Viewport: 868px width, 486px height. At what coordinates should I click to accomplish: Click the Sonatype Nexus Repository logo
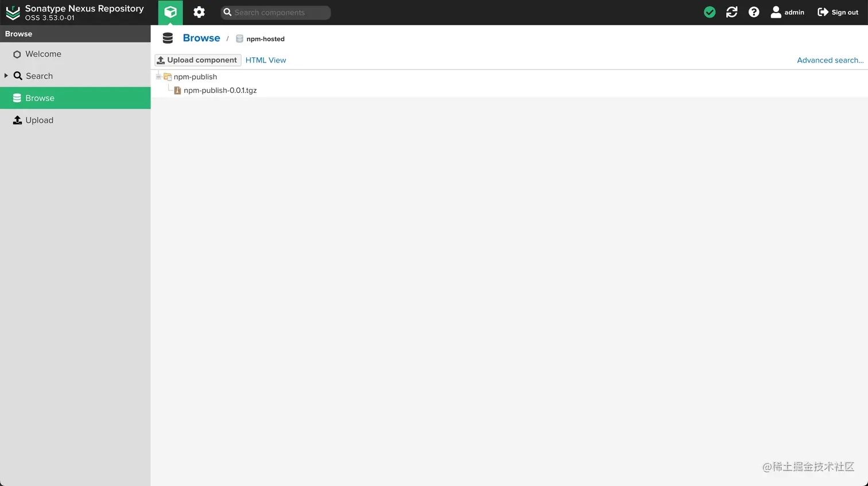coord(13,12)
